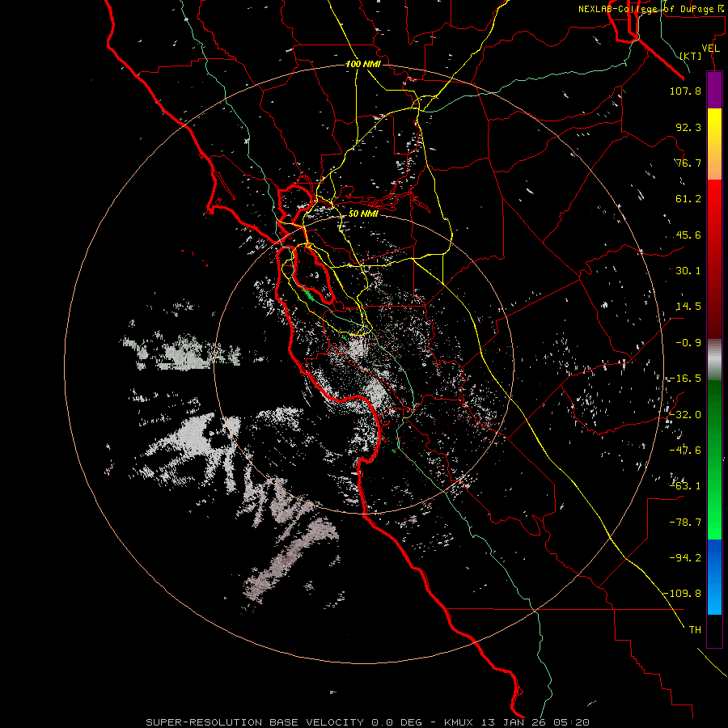Click the "VEL" legend heading
The image size is (728, 728).
pos(710,49)
